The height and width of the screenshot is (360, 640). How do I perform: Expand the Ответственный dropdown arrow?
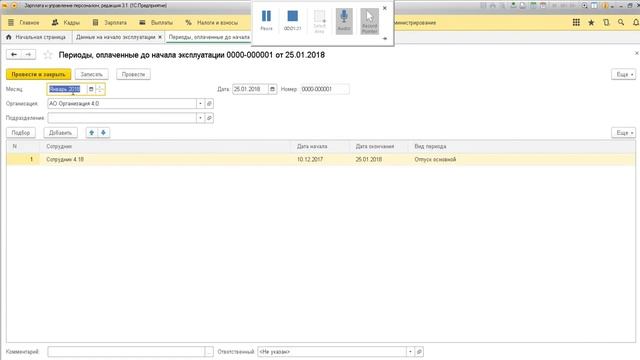[x=410, y=351]
